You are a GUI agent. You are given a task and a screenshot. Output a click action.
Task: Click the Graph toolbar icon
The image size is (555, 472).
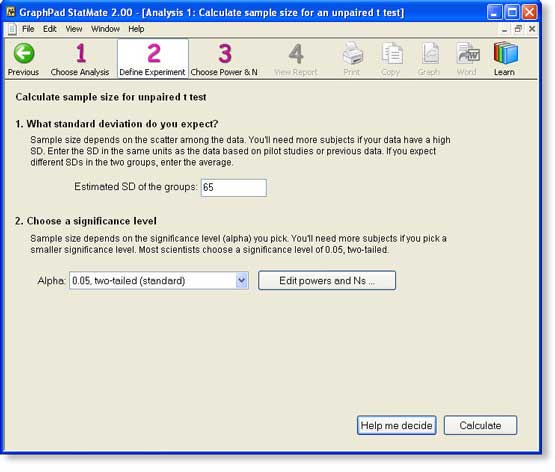(x=429, y=59)
